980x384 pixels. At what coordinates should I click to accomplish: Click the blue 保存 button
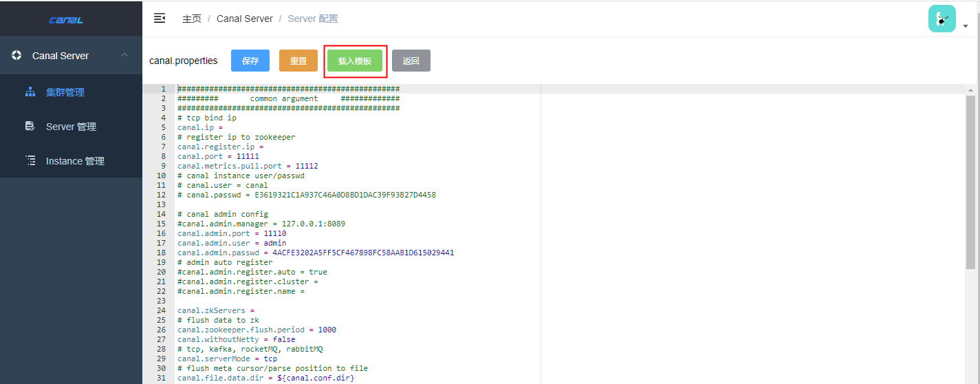pos(250,61)
